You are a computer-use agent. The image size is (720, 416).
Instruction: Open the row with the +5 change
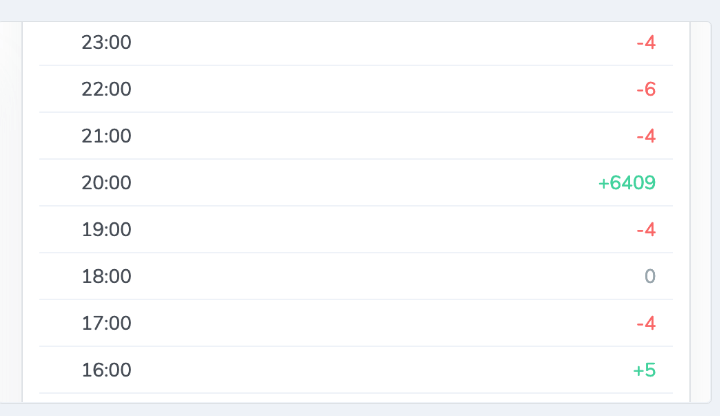tap(356, 370)
